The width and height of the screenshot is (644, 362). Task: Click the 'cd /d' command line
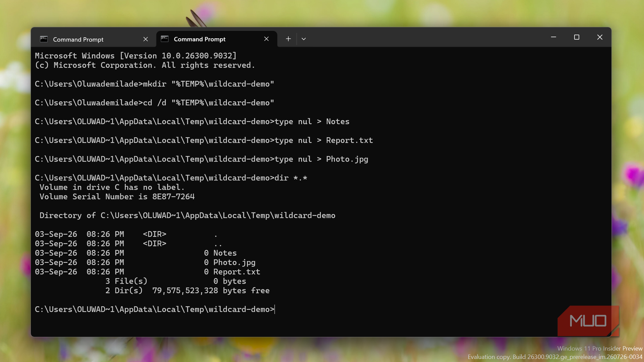(155, 103)
